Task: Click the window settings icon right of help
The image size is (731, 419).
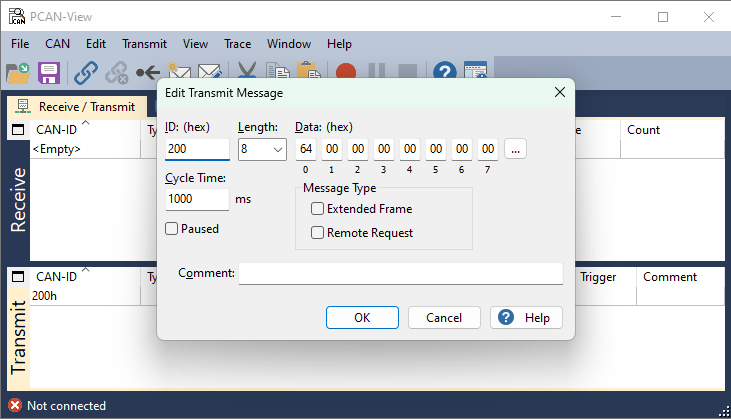Action: coord(476,70)
